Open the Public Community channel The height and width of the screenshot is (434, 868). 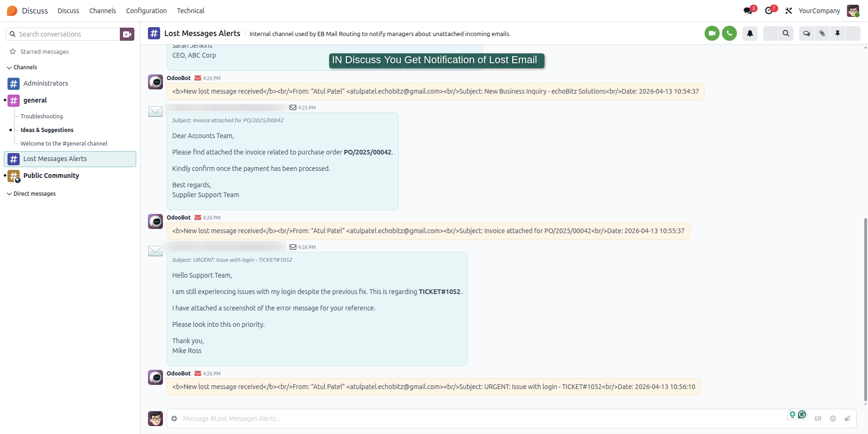pos(70,176)
